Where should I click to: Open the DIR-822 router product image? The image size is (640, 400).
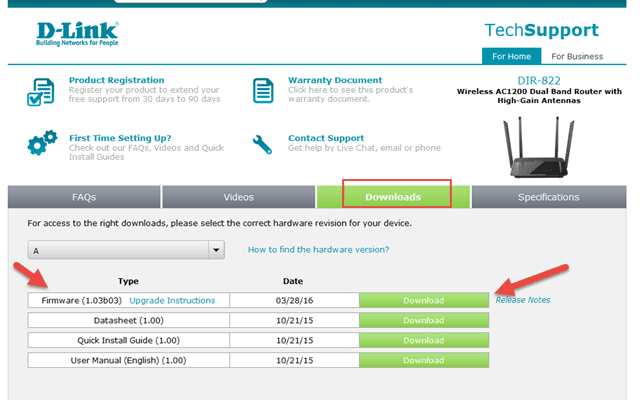pos(538,147)
